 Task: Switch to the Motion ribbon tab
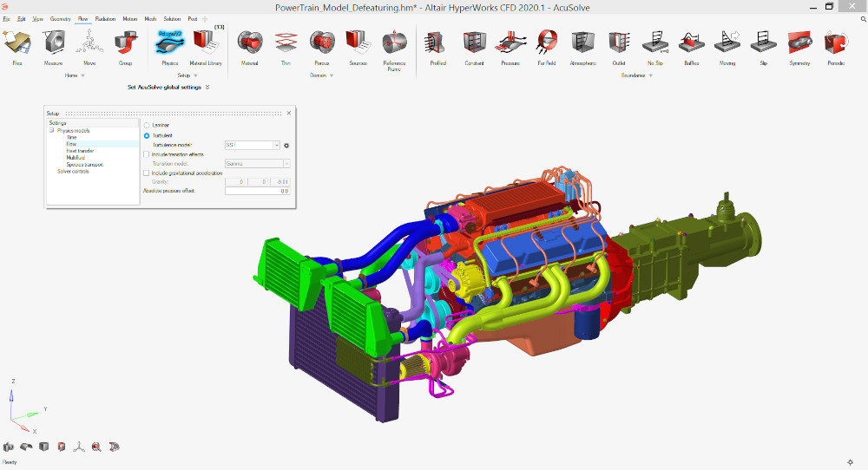(130, 19)
